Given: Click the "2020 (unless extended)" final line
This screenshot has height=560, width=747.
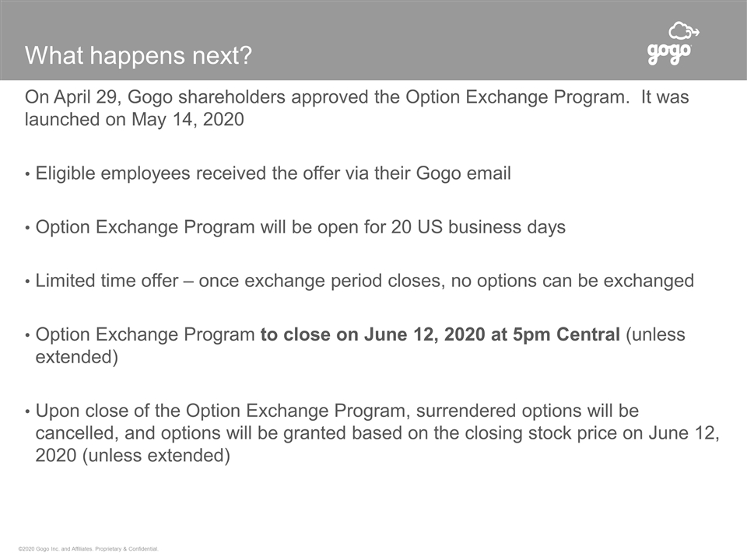Looking at the screenshot, I should (x=132, y=456).
